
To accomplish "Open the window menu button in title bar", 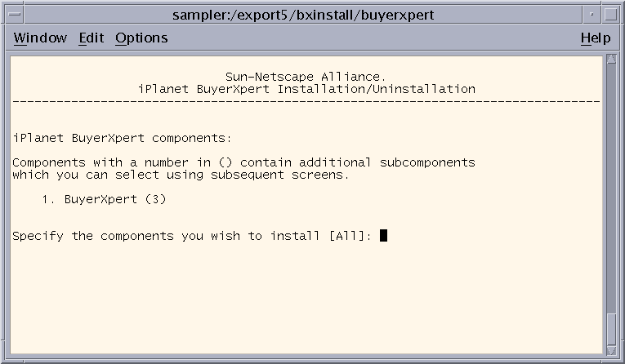I will coord(15,15).
